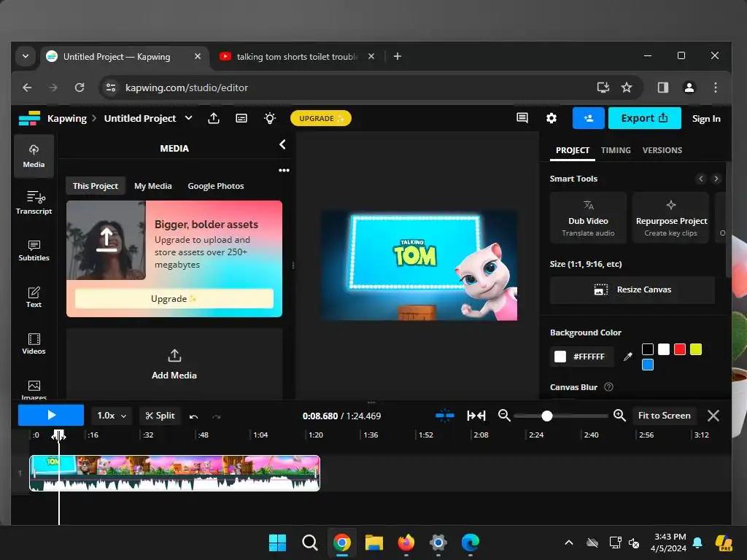Open the Videos sidebar panel
Image resolution: width=747 pixels, height=560 pixels.
[x=34, y=344]
